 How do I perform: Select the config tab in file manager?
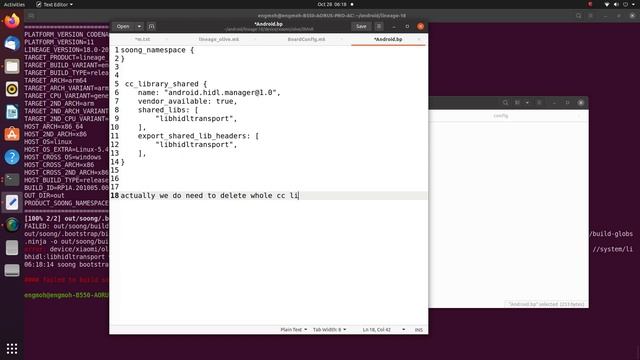tap(500, 116)
